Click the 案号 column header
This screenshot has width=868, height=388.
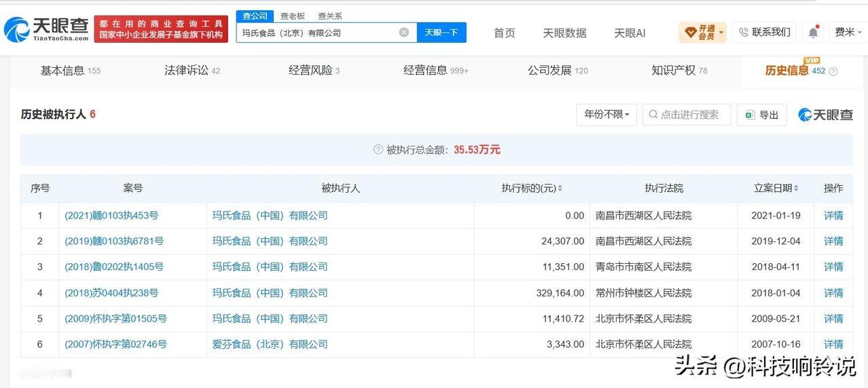click(133, 189)
